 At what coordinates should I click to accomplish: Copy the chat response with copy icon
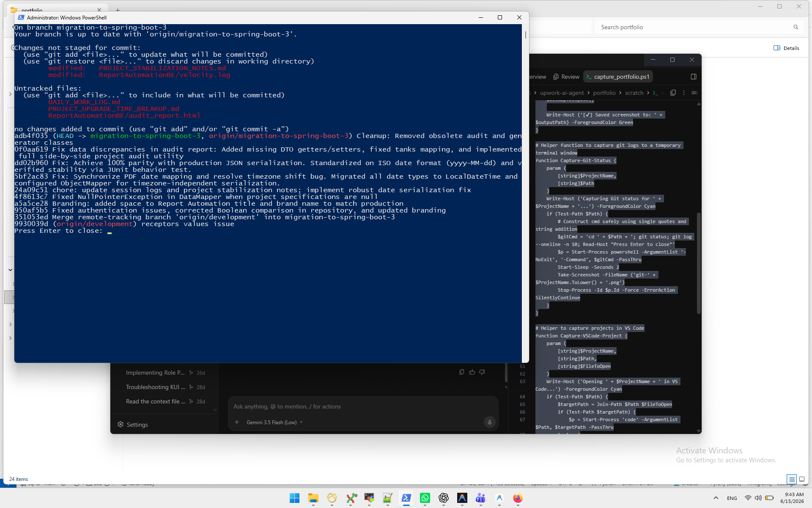pos(462,372)
